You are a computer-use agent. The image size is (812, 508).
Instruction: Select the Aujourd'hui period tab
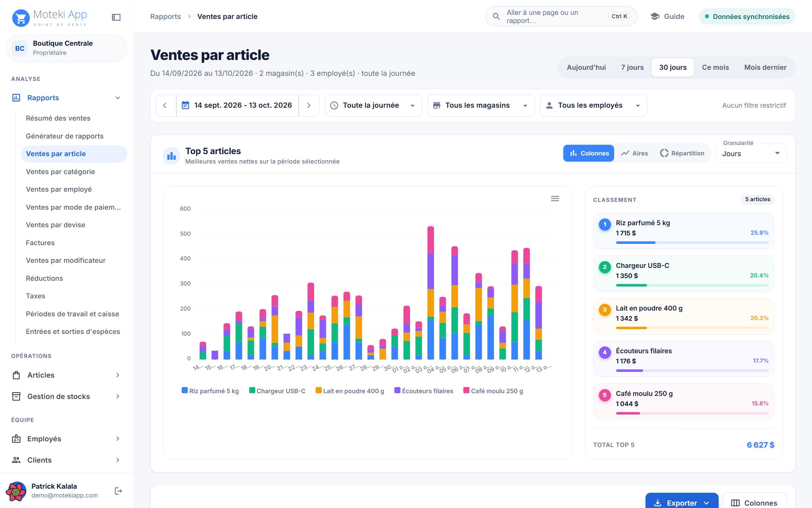click(586, 67)
